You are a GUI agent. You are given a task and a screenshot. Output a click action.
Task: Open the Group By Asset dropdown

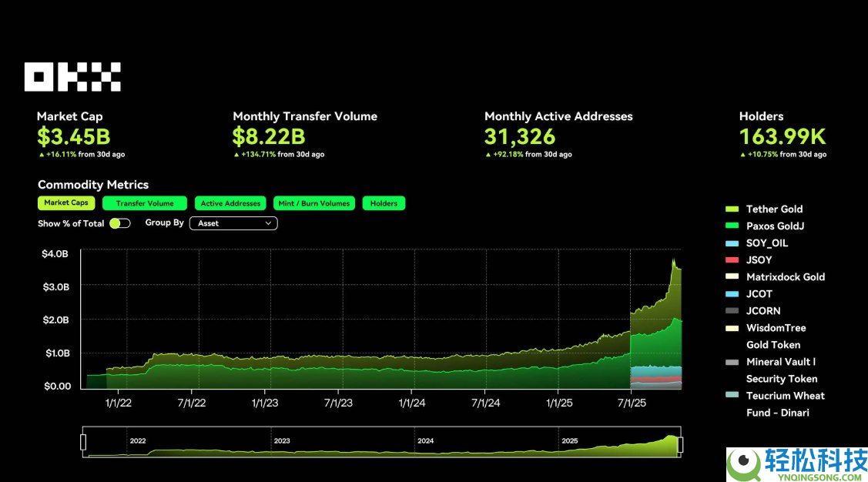[x=233, y=223]
